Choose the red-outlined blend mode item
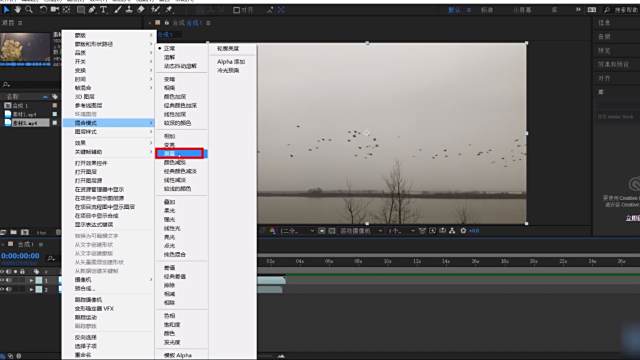This screenshot has height=360, width=640. click(x=180, y=153)
